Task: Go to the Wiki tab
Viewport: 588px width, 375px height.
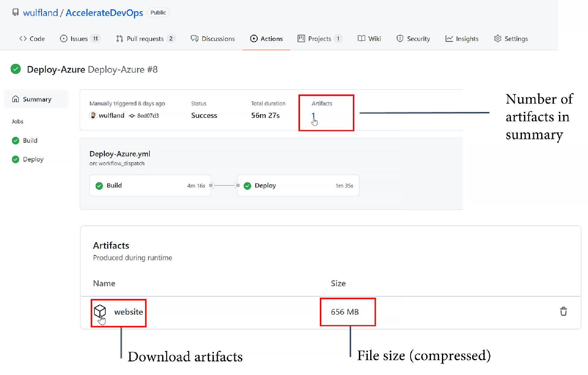Action: 369,38
